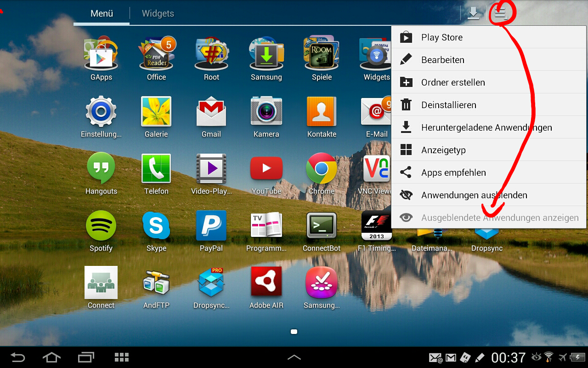Launch Spotify
The width and height of the screenshot is (588, 368).
click(x=101, y=225)
